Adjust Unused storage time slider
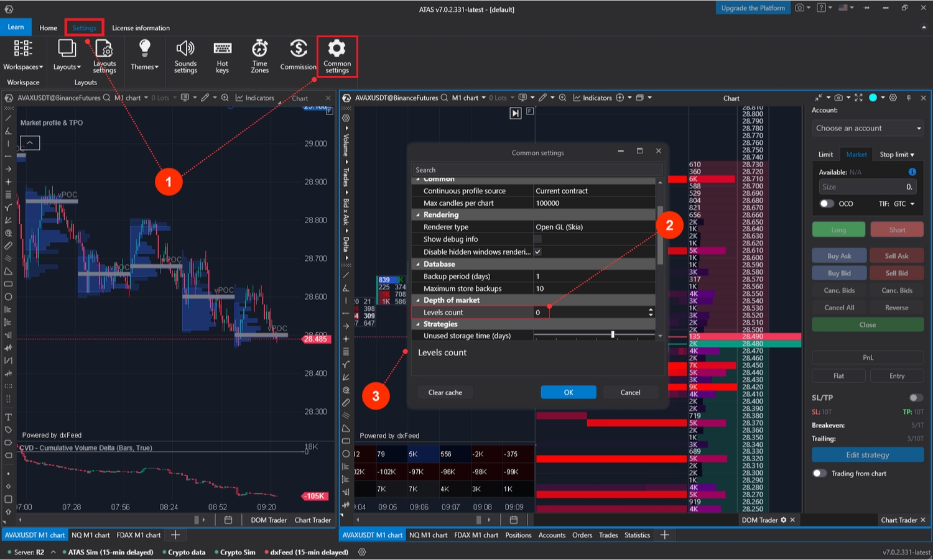This screenshot has height=560, width=933. (x=613, y=335)
